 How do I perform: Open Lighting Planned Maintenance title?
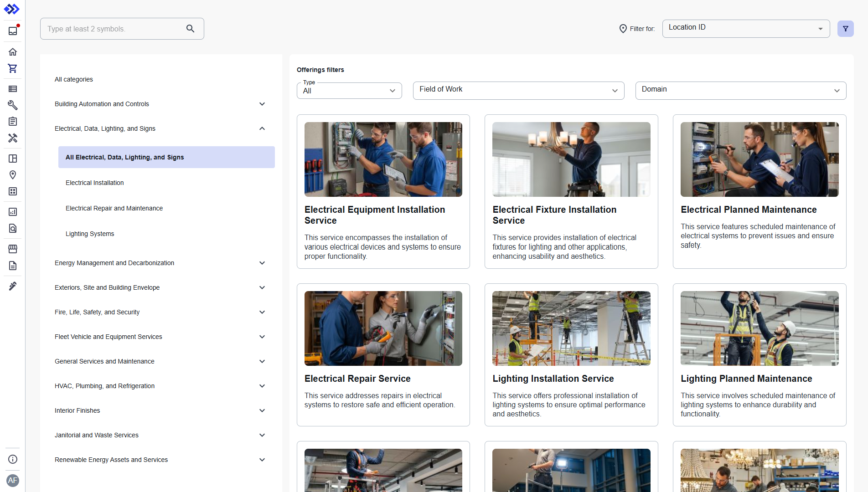[x=746, y=379]
